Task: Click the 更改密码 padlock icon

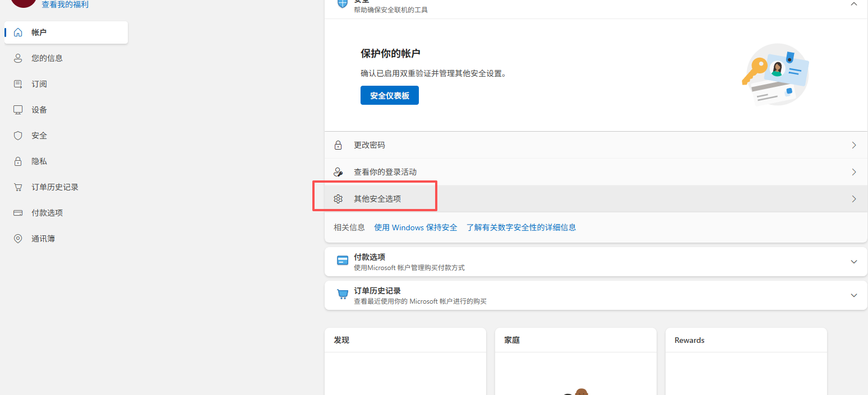Action: 338,145
